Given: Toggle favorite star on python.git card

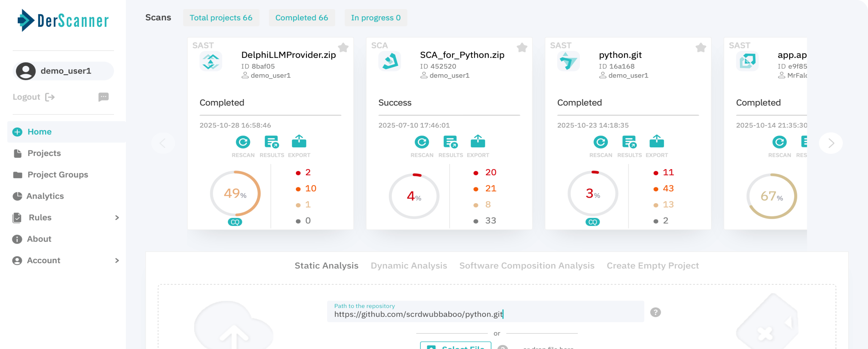Looking at the screenshot, I should [701, 47].
